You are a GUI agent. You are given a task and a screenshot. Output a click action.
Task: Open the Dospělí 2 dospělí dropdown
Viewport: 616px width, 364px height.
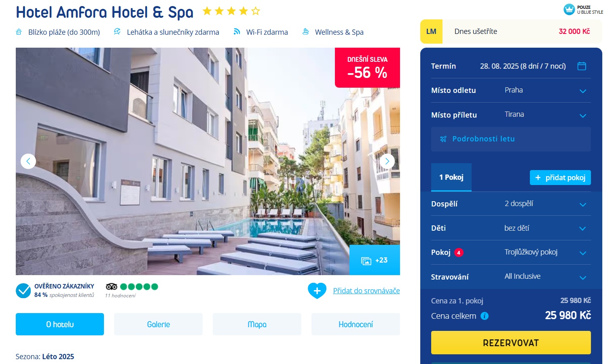[511, 204]
